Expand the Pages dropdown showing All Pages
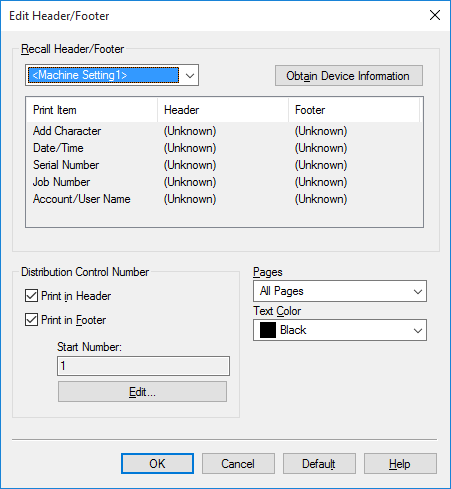This screenshot has width=451, height=489. 340,291
